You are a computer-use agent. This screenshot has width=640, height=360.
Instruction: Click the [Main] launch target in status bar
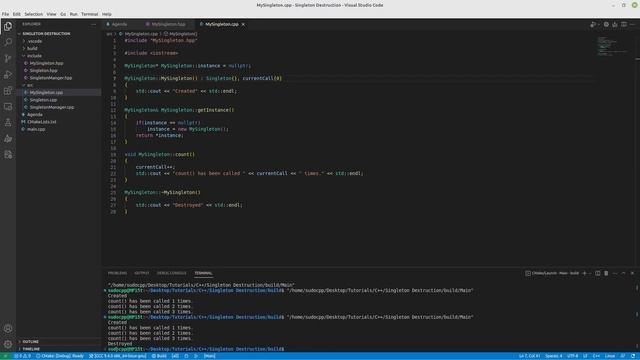point(209,356)
